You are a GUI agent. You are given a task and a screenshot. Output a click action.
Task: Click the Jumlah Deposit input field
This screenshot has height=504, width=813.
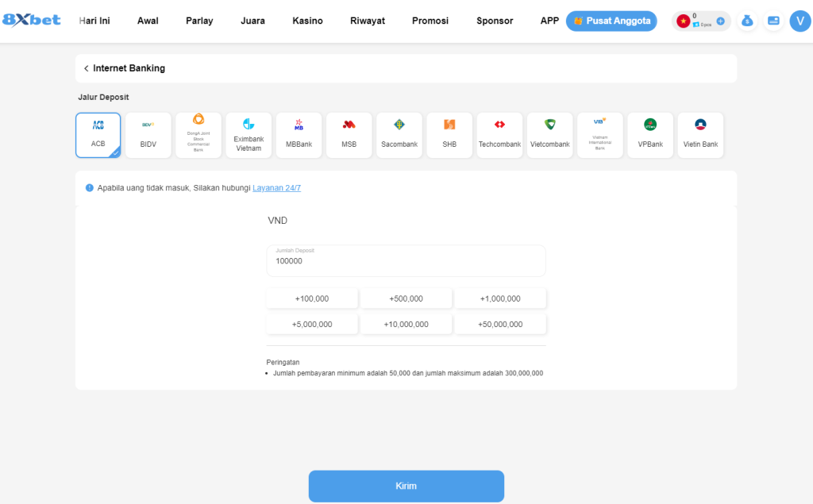click(x=406, y=261)
